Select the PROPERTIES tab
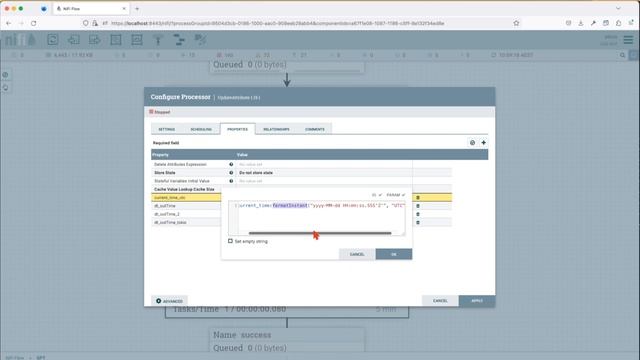Screen dimensions: 640x360 pos(238,129)
